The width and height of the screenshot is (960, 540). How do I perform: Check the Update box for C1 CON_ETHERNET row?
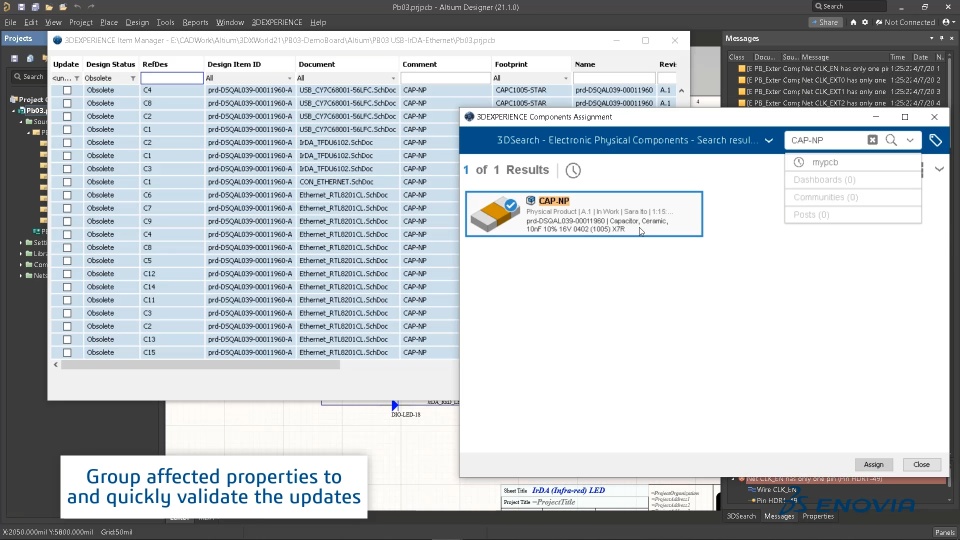[x=67, y=182]
